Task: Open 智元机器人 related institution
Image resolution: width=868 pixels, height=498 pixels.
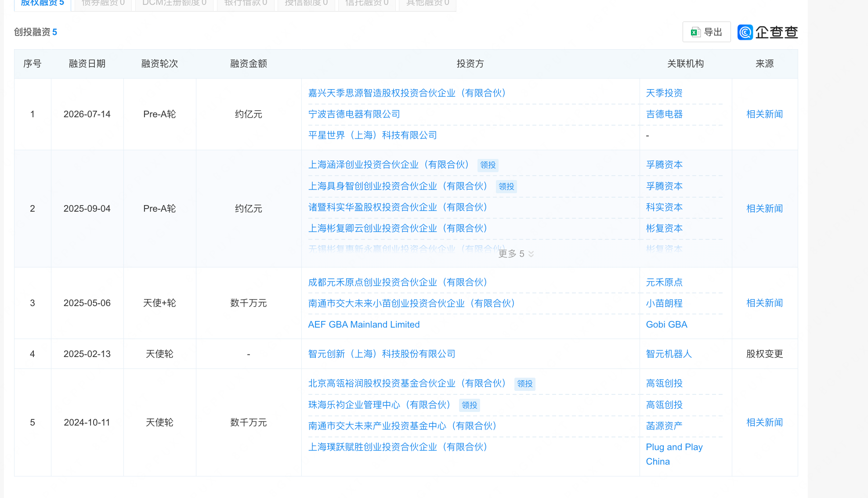Action: tap(669, 354)
